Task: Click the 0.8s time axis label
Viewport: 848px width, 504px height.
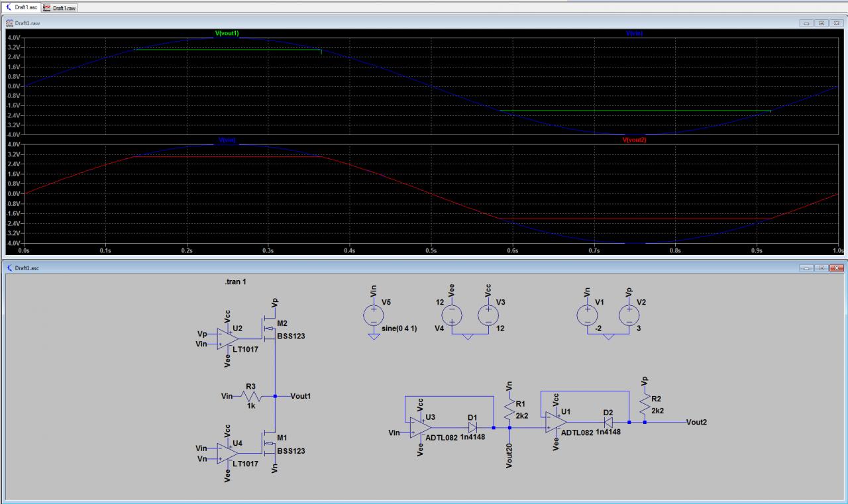Action: pyautogui.click(x=675, y=251)
